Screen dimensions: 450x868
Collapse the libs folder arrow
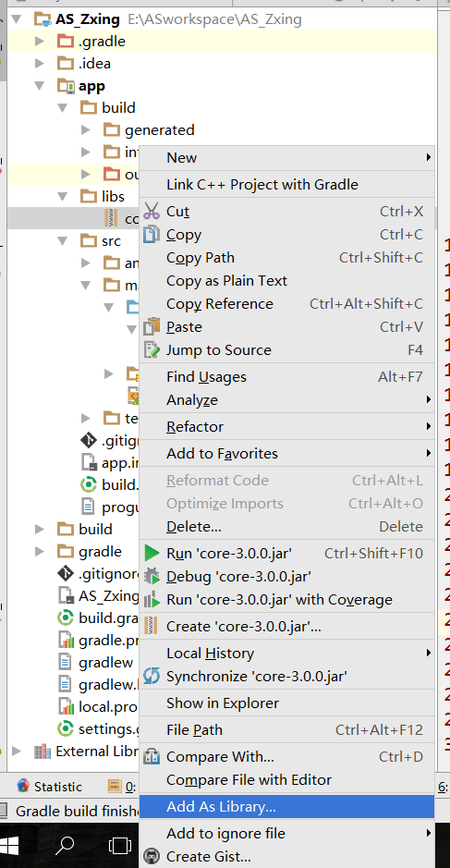coord(63,197)
